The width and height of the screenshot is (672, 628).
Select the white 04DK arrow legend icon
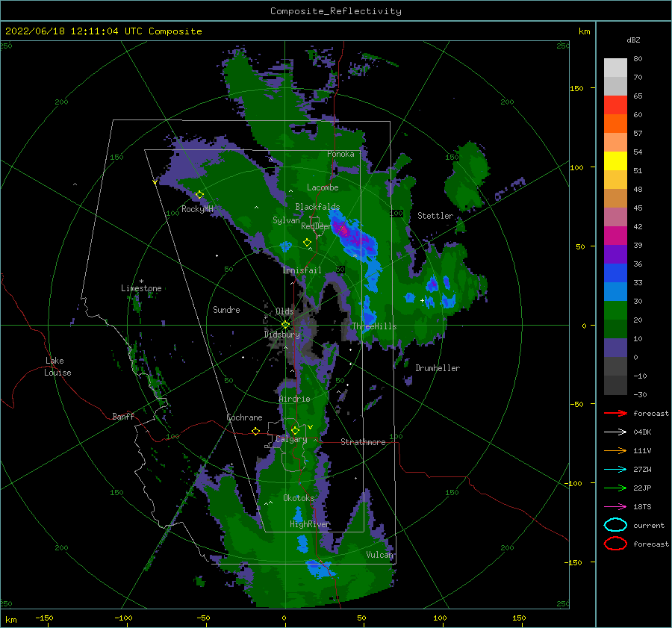615,432
